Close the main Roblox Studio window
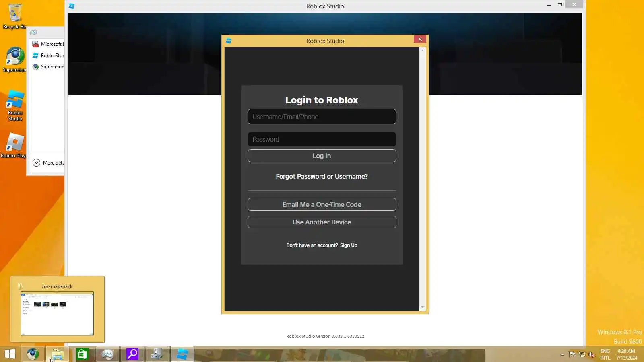The height and width of the screenshot is (362, 644). click(x=574, y=4)
